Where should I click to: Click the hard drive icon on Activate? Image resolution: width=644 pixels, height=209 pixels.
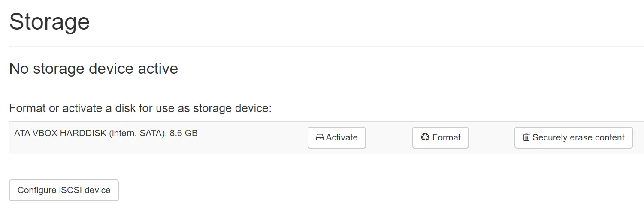click(x=320, y=138)
